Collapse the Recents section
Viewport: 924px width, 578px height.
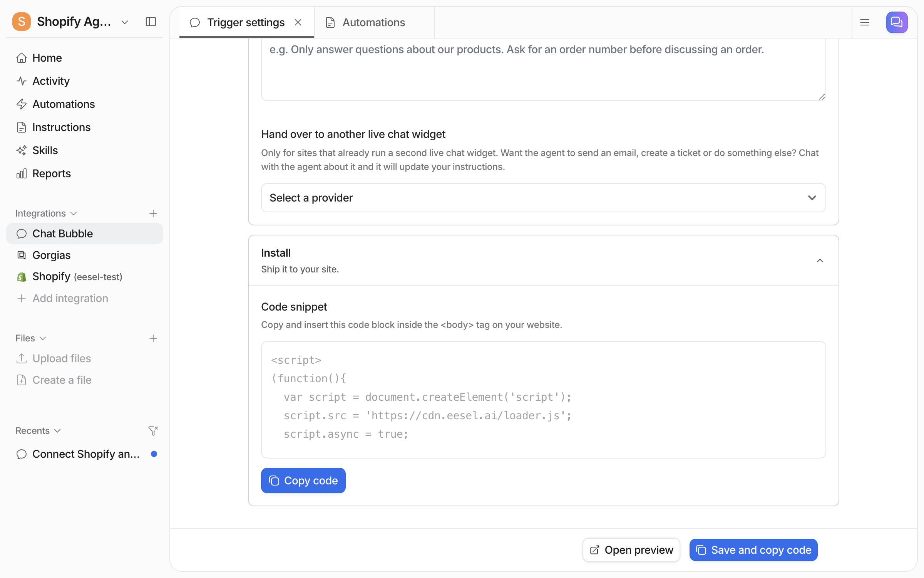point(38,431)
